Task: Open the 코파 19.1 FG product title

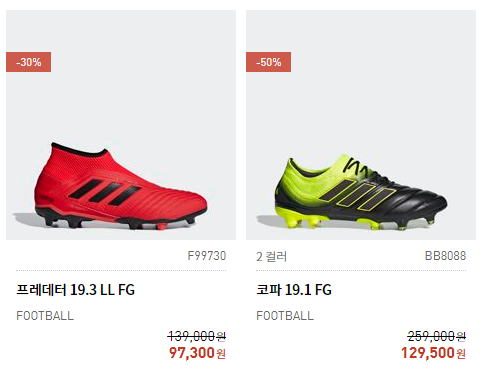Action: click(294, 290)
